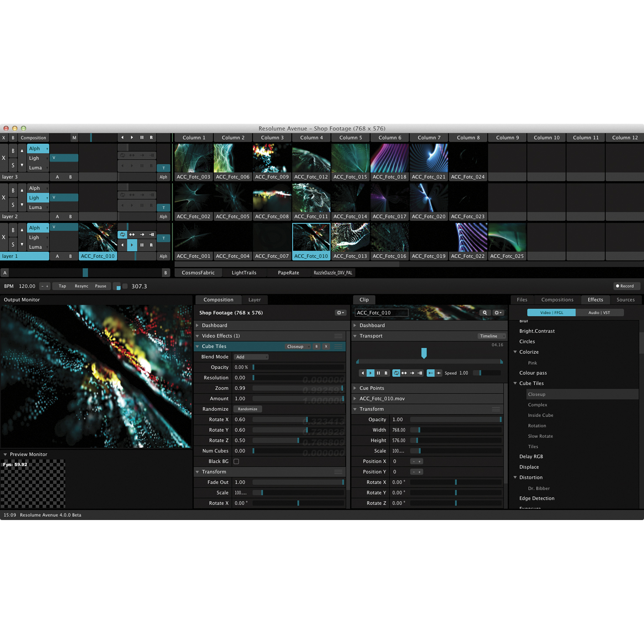Viewport: 644px width, 644px height.
Task: Click the gear icon next to Shop Footage
Action: tap(340, 313)
